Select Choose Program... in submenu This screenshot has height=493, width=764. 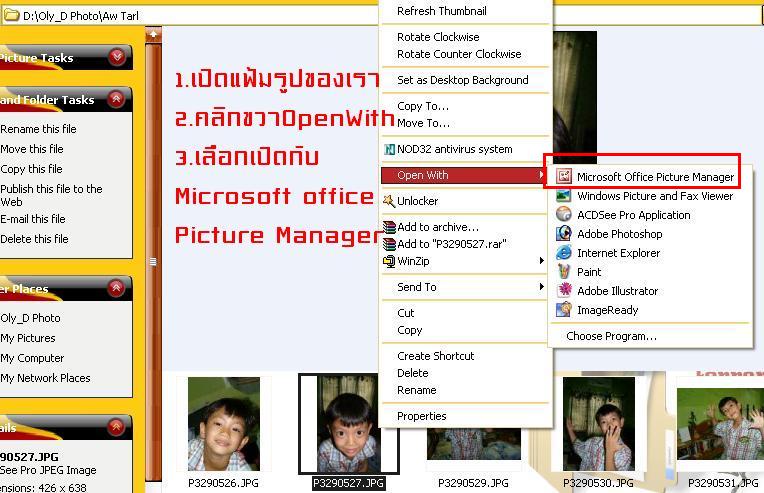coord(611,336)
